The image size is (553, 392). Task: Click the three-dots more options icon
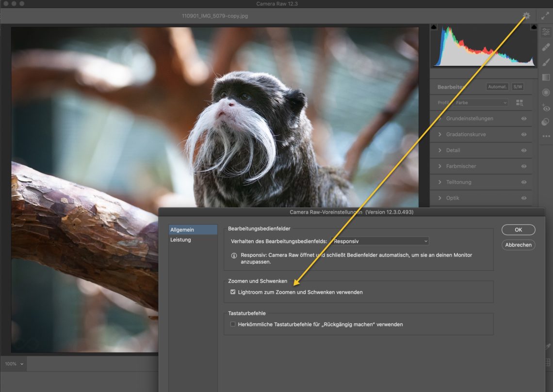point(546,137)
